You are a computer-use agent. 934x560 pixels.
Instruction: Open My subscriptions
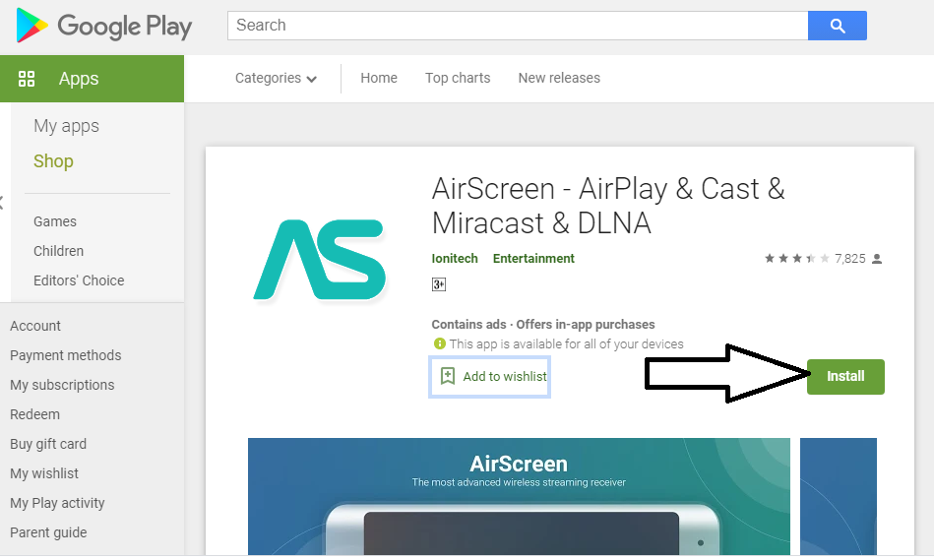pos(62,385)
